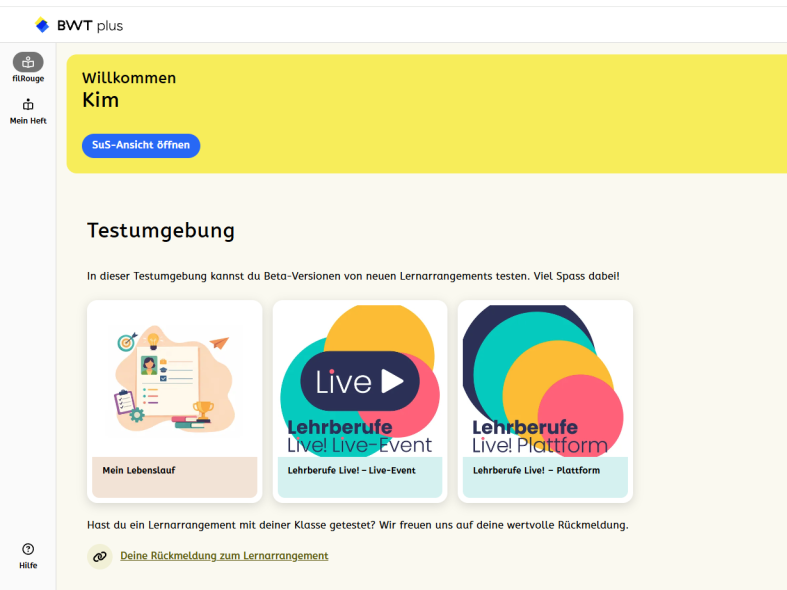Select the Mein Heft sidebar icon

coord(28,104)
